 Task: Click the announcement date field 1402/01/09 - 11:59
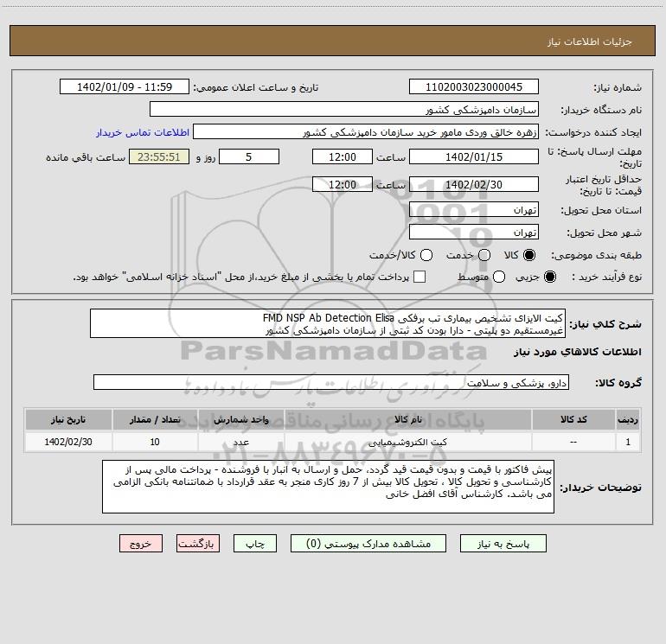click(124, 87)
